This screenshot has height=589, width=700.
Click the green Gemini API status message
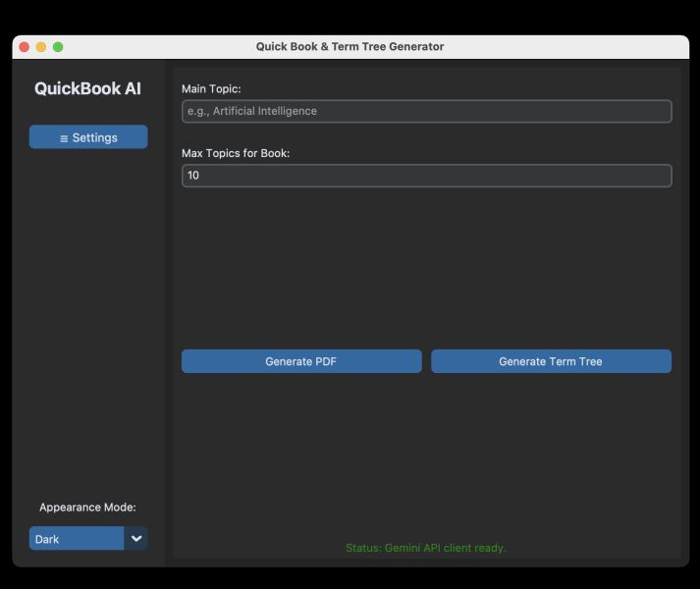point(426,548)
